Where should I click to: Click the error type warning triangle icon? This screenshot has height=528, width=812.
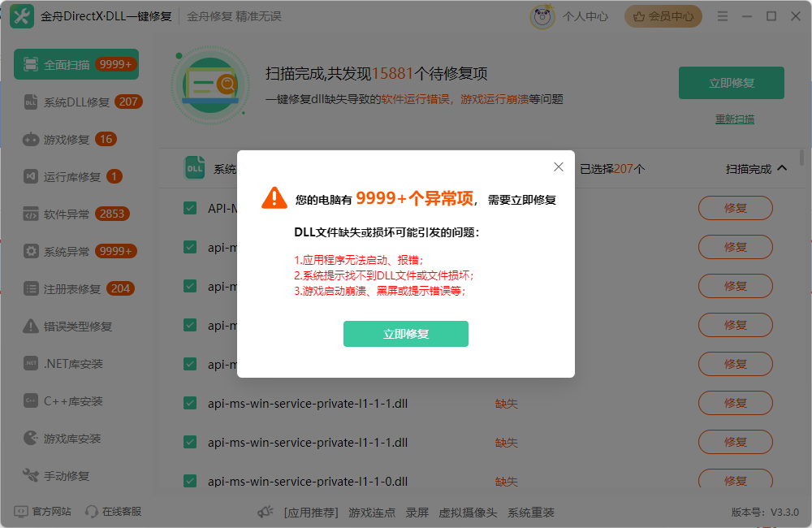pos(31,326)
